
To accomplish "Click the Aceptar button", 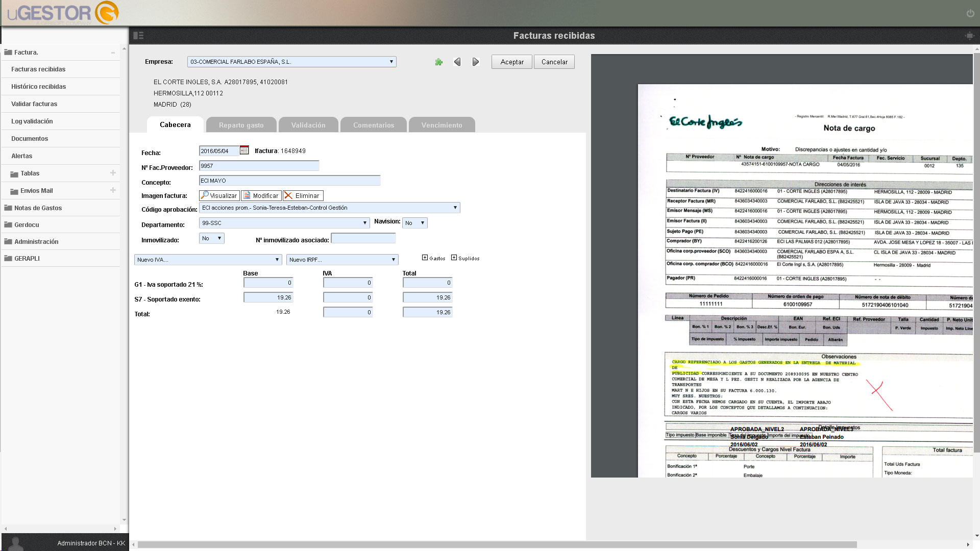I will [x=512, y=62].
